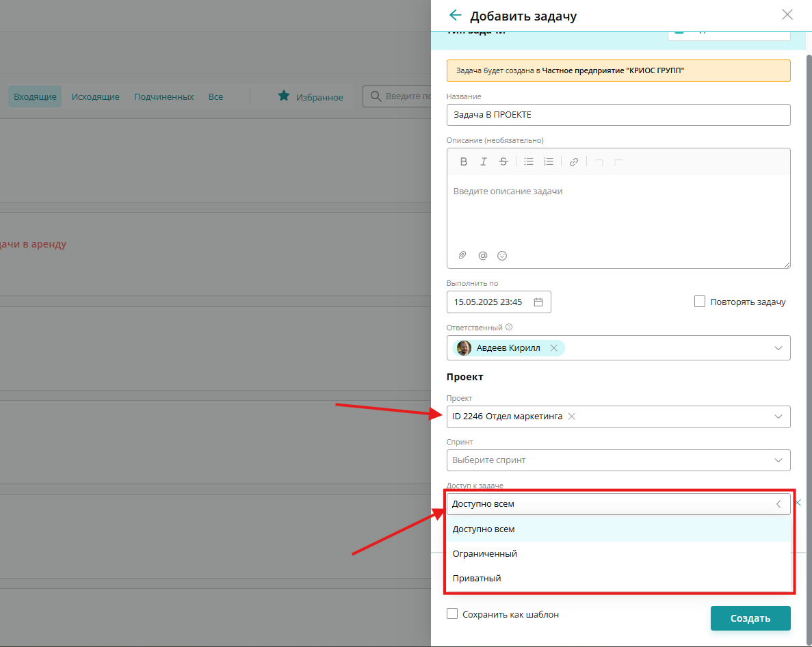This screenshot has width=812, height=647.
Task: Insert numbered list in description
Action: click(549, 161)
